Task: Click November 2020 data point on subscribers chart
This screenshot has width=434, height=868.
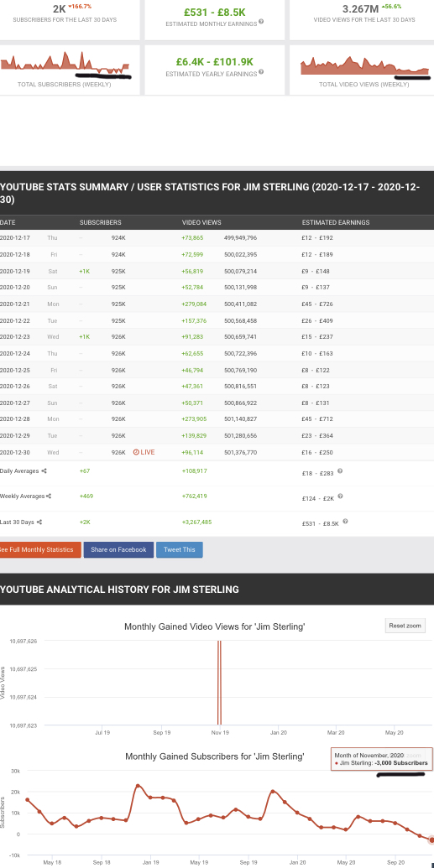Action: tap(431, 840)
